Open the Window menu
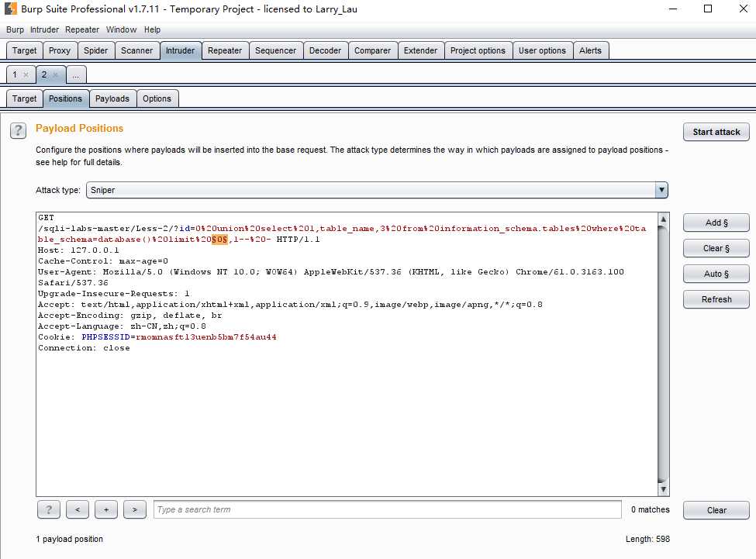This screenshot has height=559, width=756. (x=121, y=30)
